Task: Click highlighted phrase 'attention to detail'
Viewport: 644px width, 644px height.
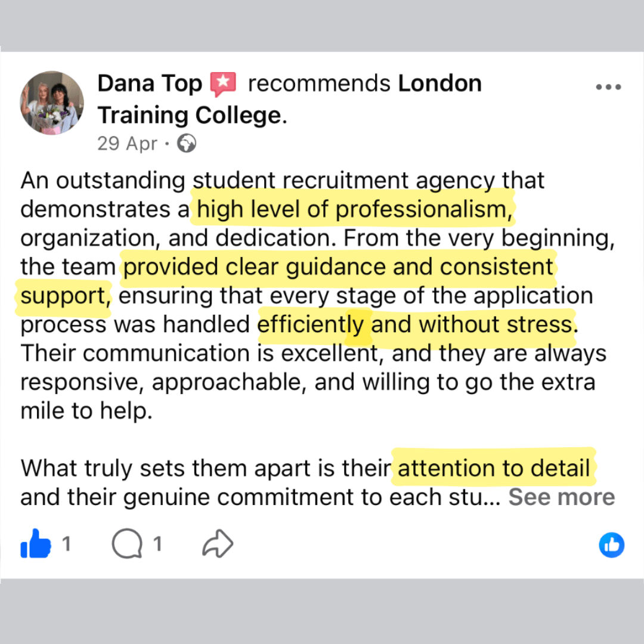Action: [494, 468]
